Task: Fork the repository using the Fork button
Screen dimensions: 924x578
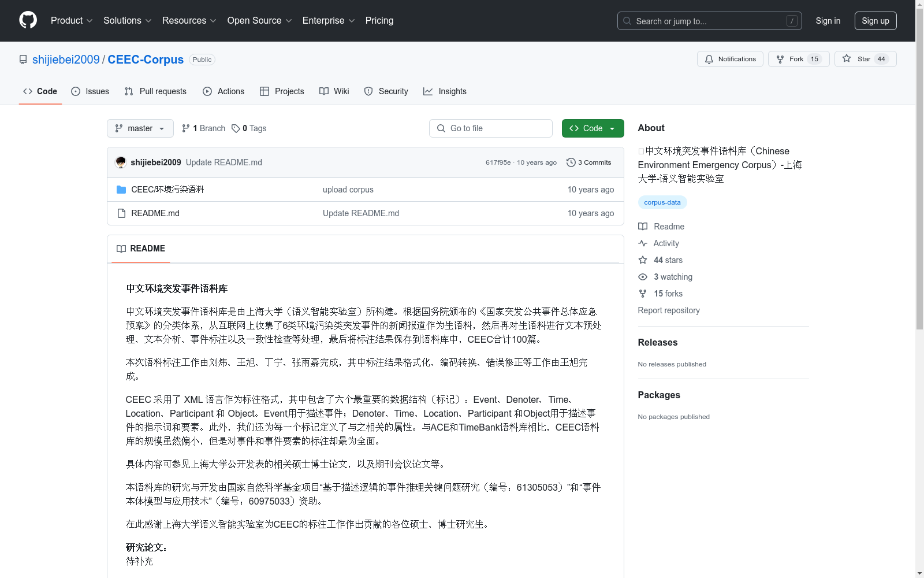Action: 799,59
